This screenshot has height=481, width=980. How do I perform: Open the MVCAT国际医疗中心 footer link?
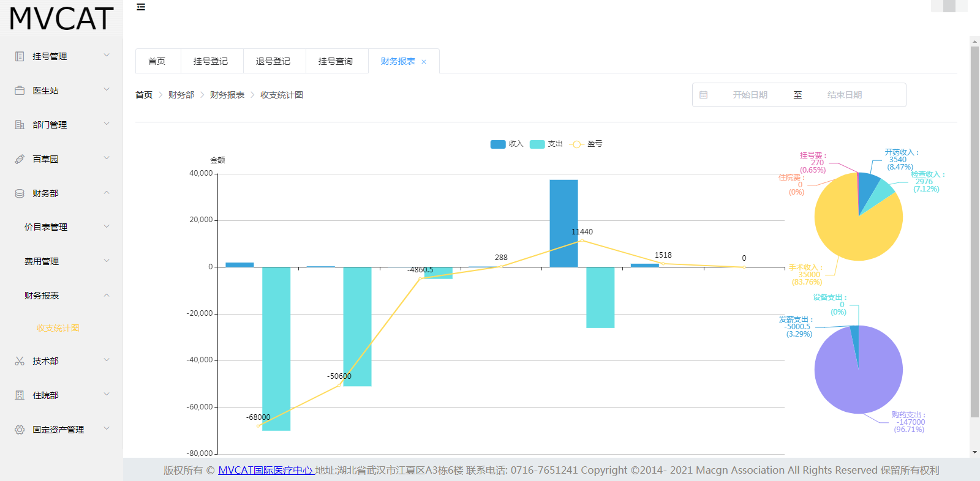[266, 470]
